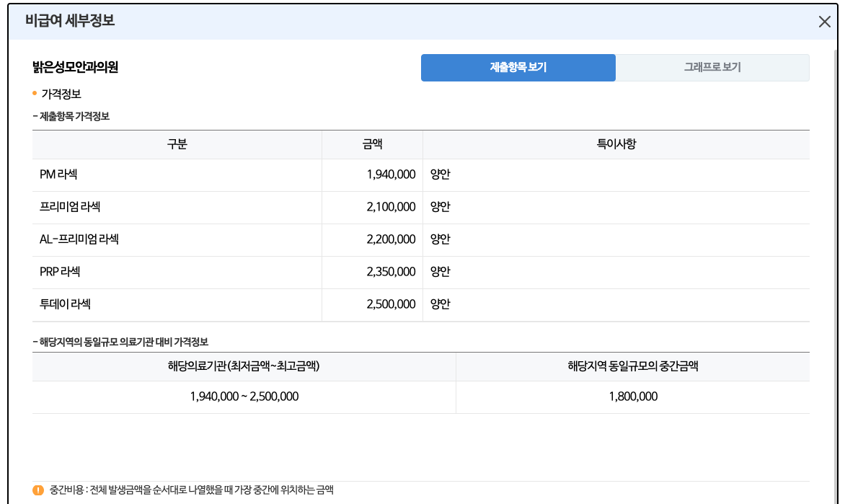Switch to the 제출항목 보기 tab
Viewport: 845px width, 504px height.
518,67
